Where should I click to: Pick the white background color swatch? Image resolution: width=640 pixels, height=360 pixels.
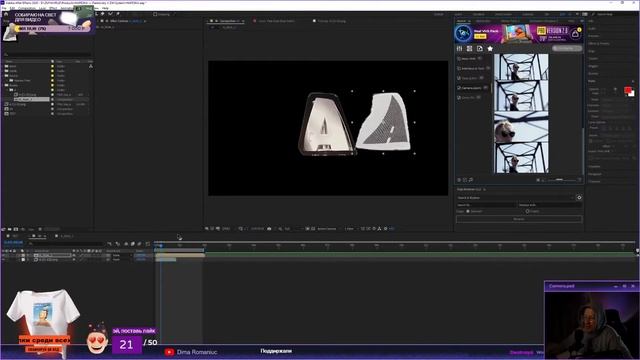pos(631,94)
